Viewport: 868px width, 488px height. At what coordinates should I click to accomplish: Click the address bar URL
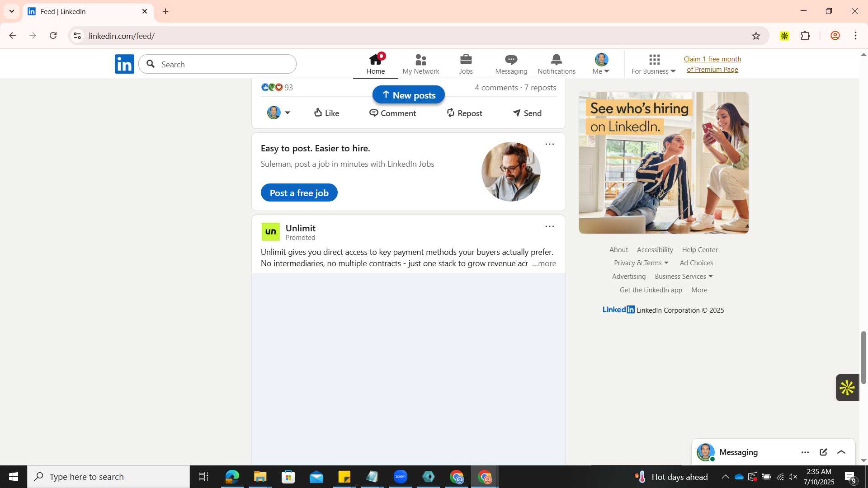click(x=122, y=36)
